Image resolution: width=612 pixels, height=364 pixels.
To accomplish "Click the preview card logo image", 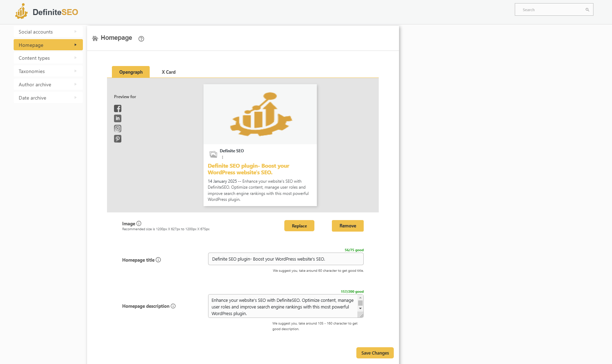I will (260, 114).
